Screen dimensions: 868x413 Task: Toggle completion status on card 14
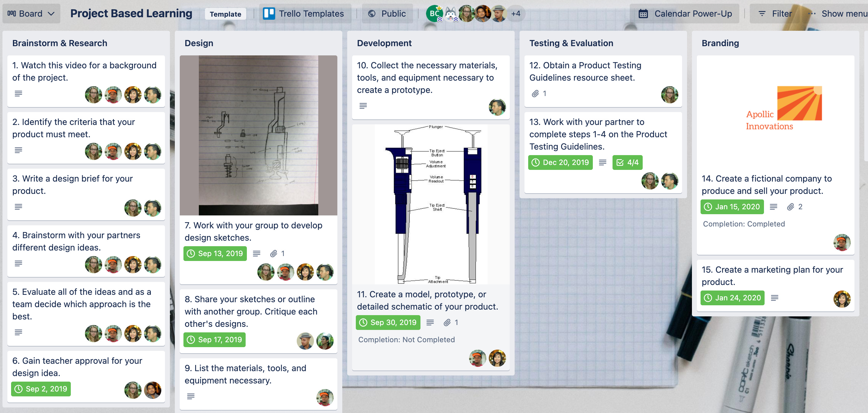(732, 206)
